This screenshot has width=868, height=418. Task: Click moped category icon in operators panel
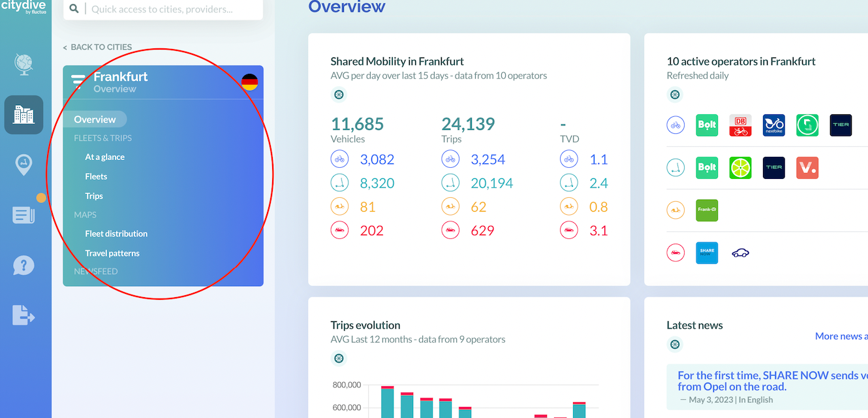click(675, 210)
